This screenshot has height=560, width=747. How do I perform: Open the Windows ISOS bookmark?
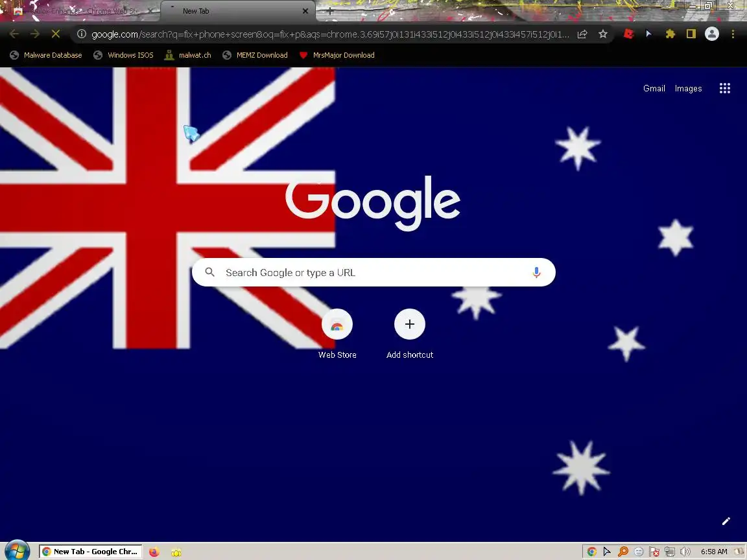(124, 55)
